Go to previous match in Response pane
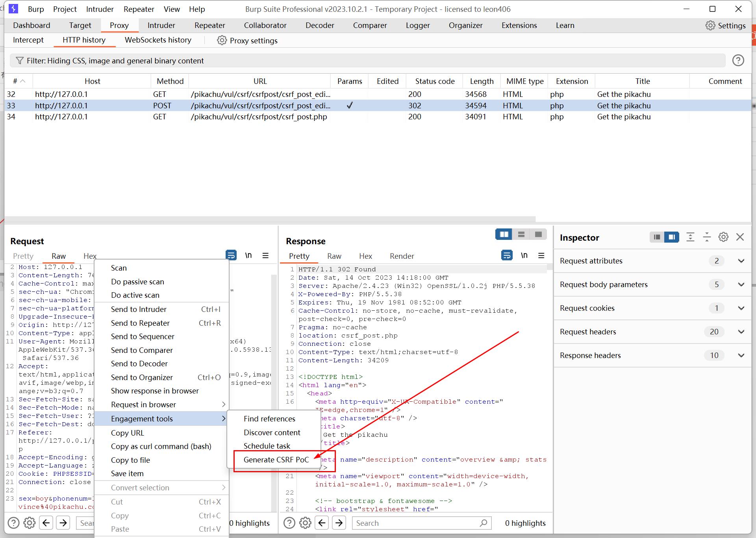This screenshot has height=538, width=756. (x=322, y=523)
